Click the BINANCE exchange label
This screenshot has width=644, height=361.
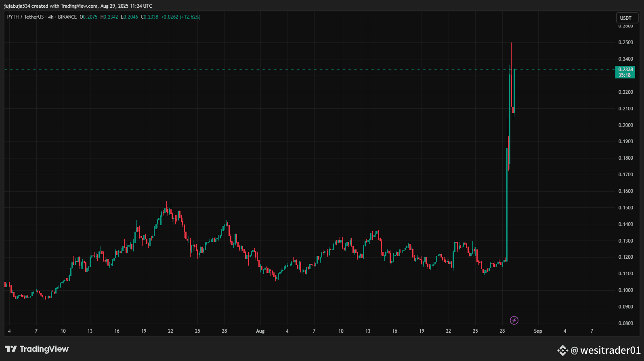click(67, 17)
